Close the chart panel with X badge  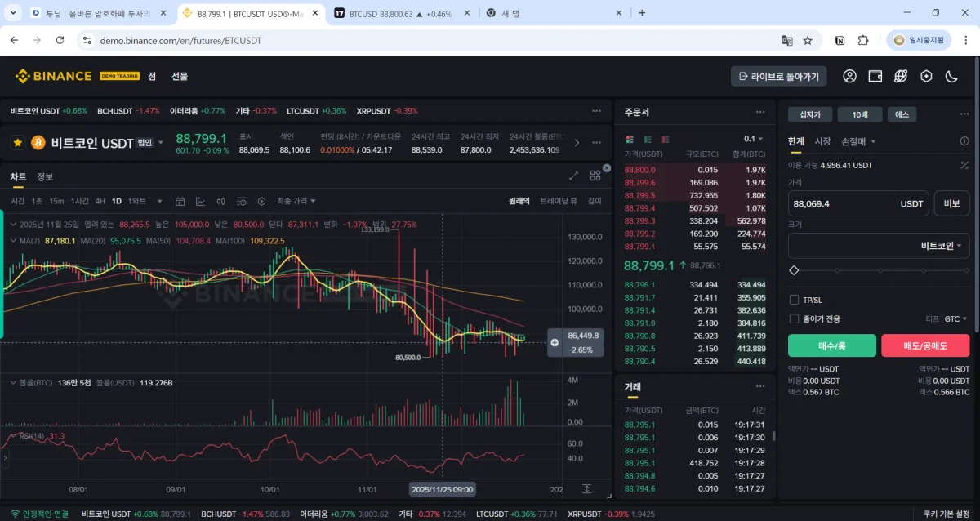click(x=606, y=167)
